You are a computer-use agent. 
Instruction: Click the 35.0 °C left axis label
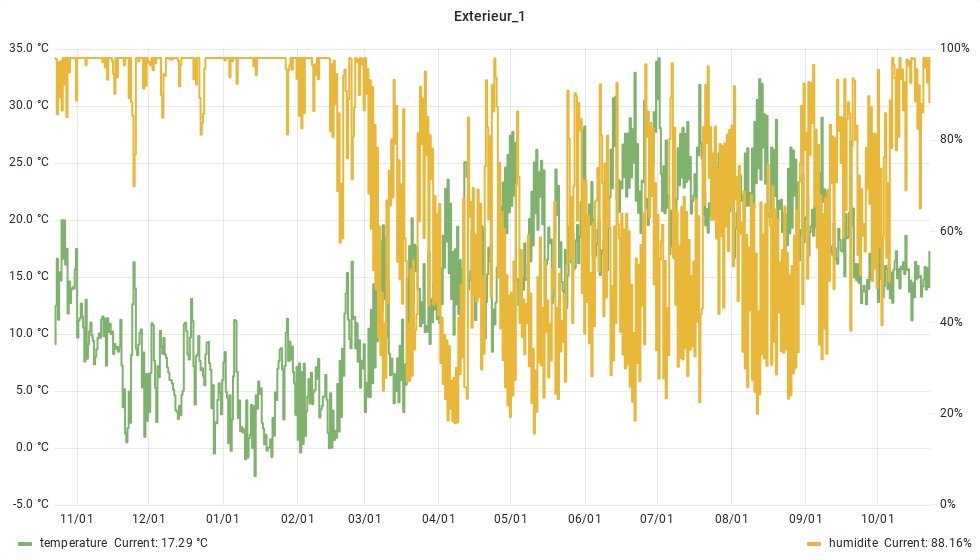(x=28, y=48)
